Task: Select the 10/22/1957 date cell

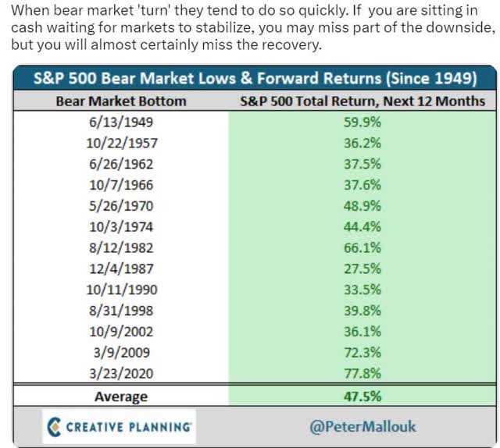Action: (x=121, y=143)
